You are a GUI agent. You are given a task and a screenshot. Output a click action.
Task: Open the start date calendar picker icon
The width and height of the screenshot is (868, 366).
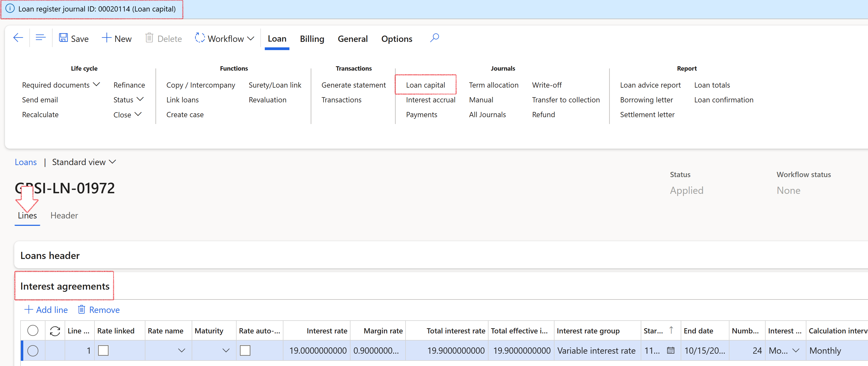pyautogui.click(x=671, y=350)
